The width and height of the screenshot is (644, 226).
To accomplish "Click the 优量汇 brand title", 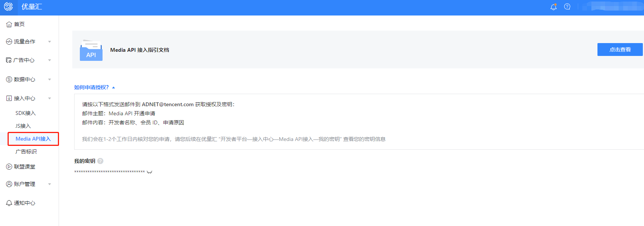I will click(x=32, y=7).
